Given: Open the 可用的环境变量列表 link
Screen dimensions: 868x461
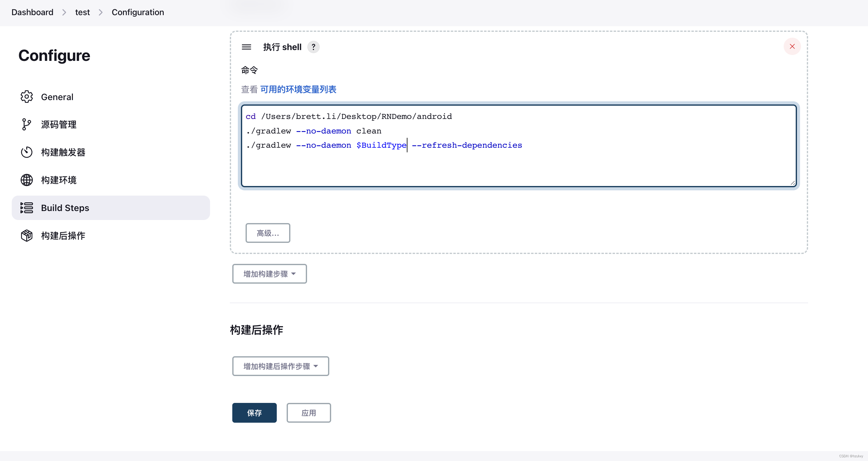Looking at the screenshot, I should pos(298,89).
